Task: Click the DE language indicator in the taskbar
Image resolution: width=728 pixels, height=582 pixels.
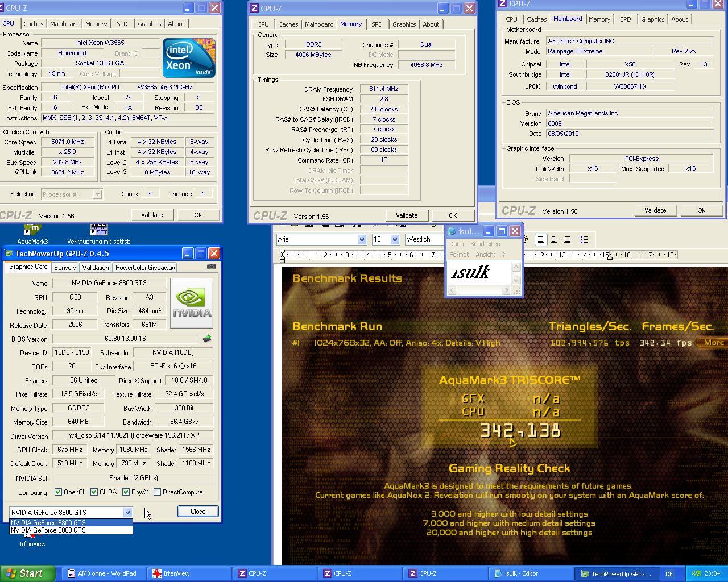Action: [x=669, y=573]
